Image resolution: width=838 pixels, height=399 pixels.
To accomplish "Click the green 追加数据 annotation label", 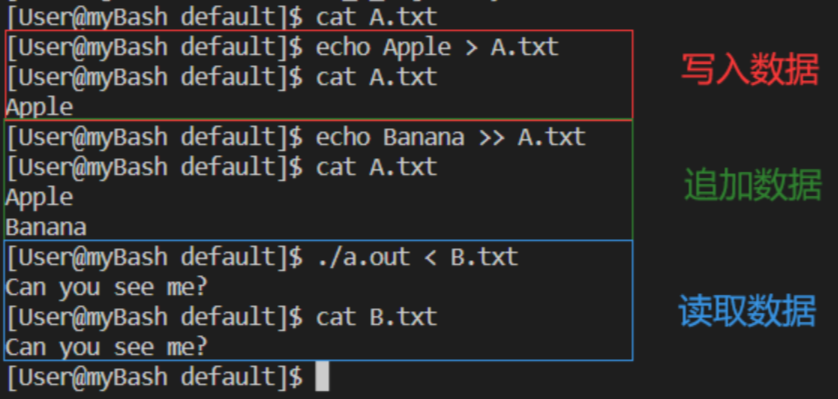I will tap(752, 185).
